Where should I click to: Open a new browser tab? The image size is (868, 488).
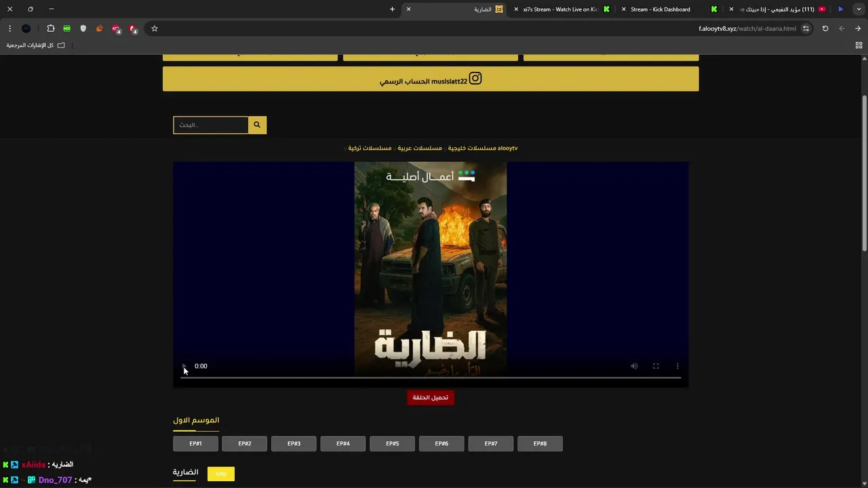click(392, 9)
